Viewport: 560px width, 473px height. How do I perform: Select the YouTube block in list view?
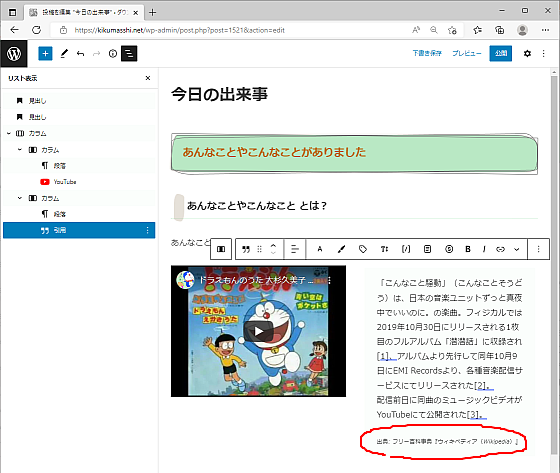click(x=79, y=182)
